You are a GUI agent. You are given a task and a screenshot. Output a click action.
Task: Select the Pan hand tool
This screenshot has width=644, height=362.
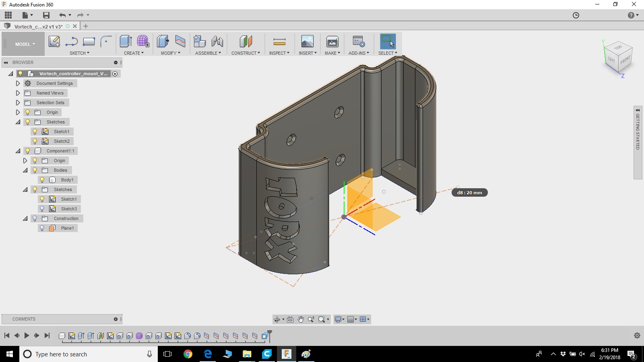click(301, 319)
